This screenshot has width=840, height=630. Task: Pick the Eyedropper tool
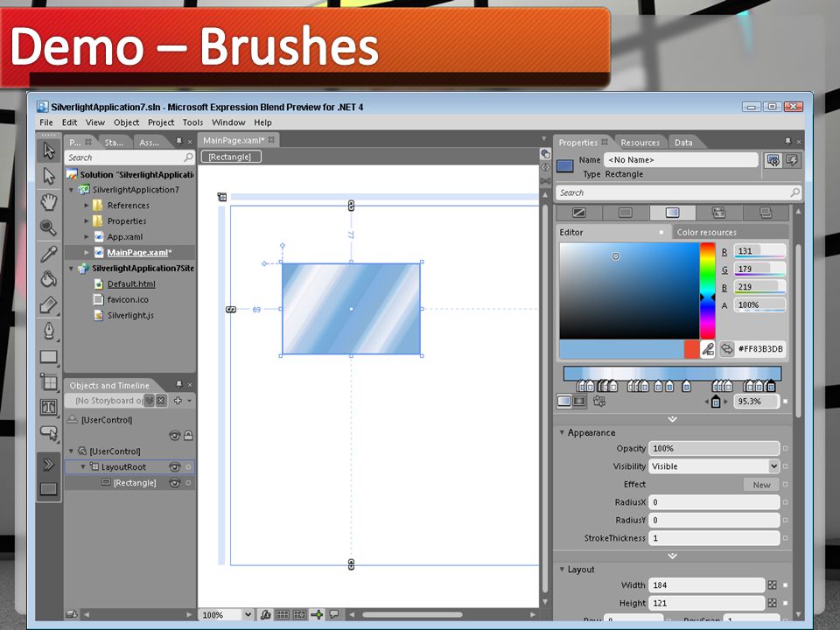pos(49,254)
